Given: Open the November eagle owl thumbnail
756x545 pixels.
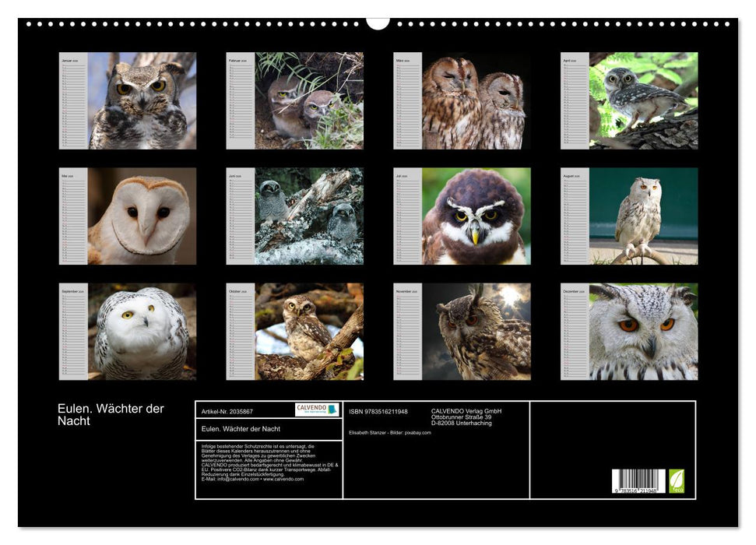Looking at the screenshot, I should [476, 331].
